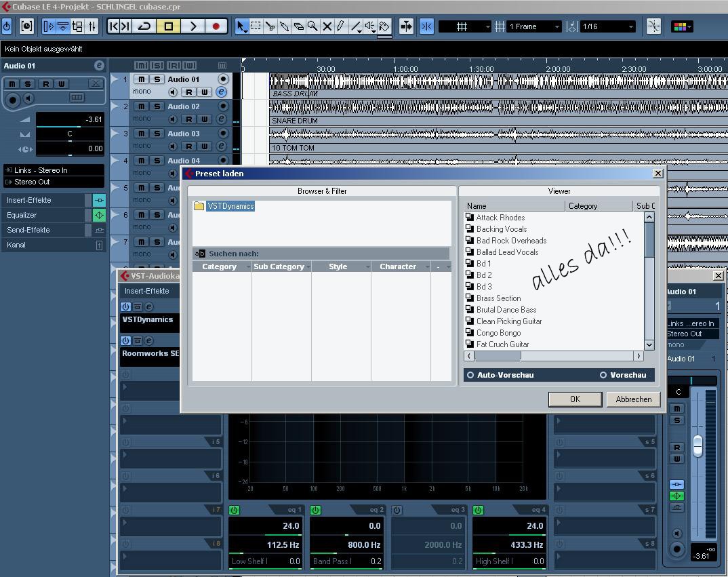The height and width of the screenshot is (577, 728).
Task: Toggle Autoscroll in the toolbar
Action: point(406,26)
